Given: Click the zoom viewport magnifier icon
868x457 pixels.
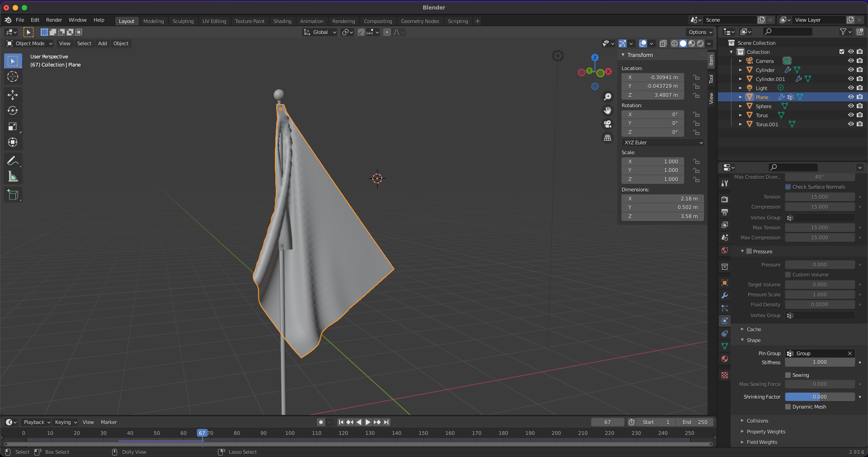Looking at the screenshot, I should pos(608,97).
